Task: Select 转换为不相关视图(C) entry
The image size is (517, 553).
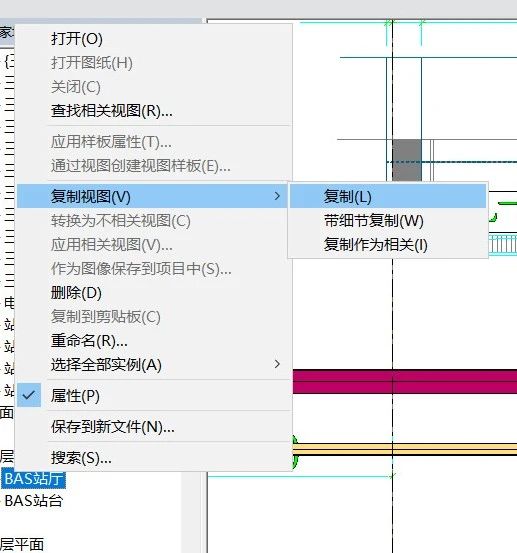Action: tap(154, 221)
